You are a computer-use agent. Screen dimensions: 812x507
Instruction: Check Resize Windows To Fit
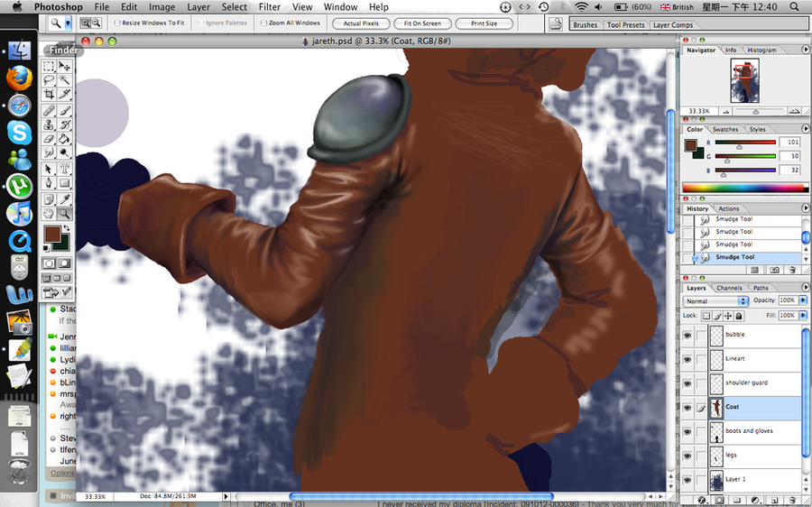point(117,23)
